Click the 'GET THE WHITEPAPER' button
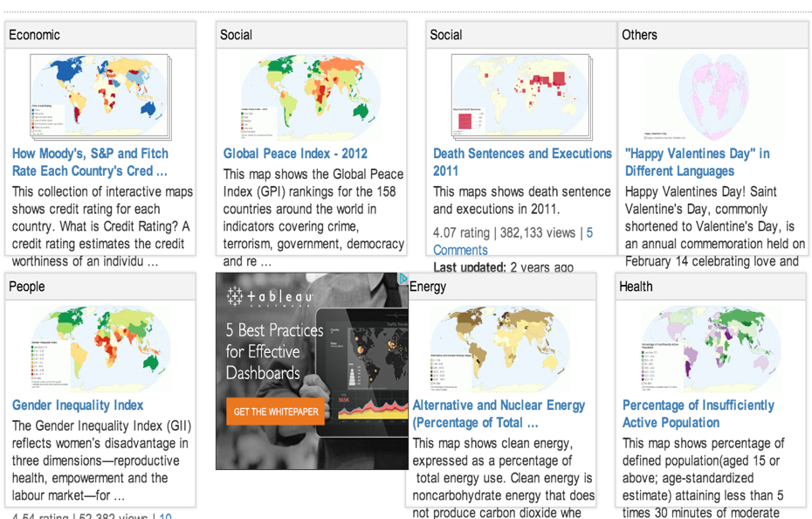The height and width of the screenshot is (519, 812). [276, 412]
